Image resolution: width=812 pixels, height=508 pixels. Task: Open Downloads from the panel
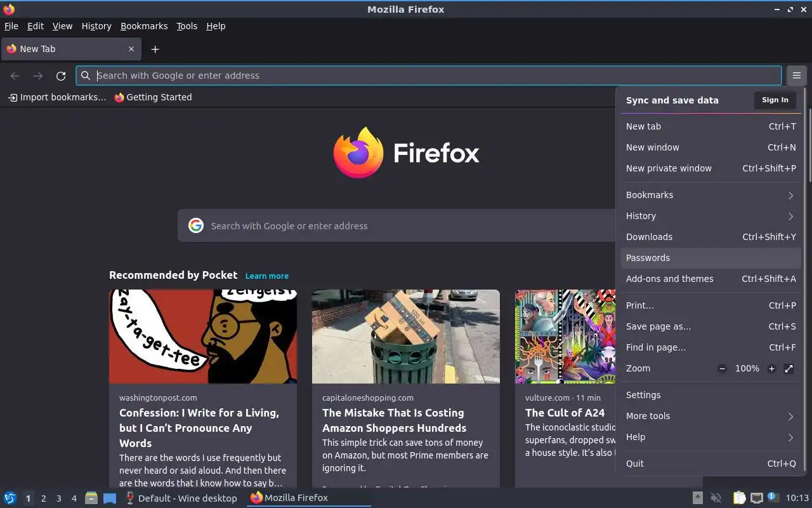(710, 237)
